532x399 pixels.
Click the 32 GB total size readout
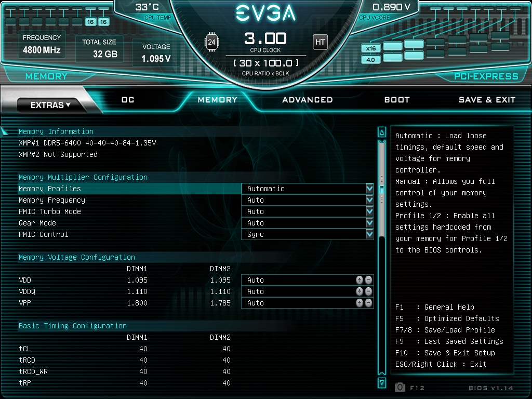point(105,54)
